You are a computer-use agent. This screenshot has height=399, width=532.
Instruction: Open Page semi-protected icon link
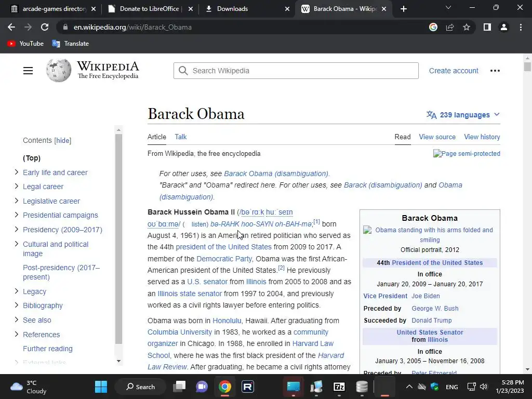pyautogui.click(x=467, y=153)
